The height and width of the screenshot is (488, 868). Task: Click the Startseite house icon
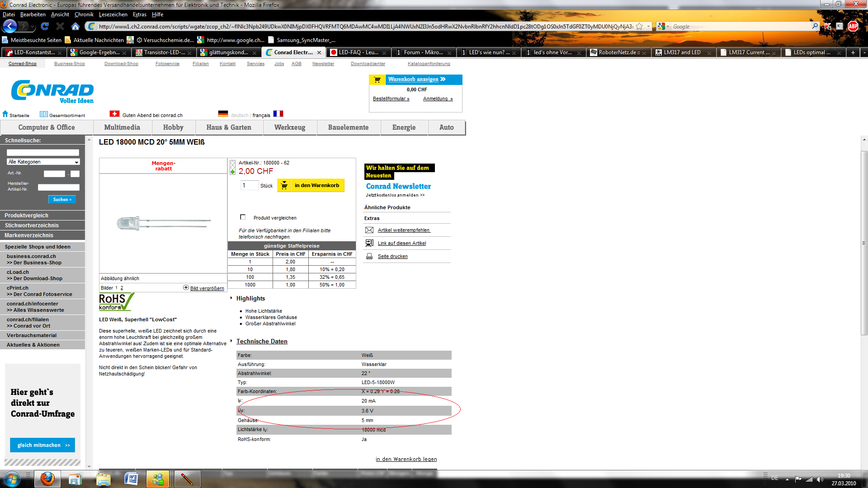(x=5, y=114)
